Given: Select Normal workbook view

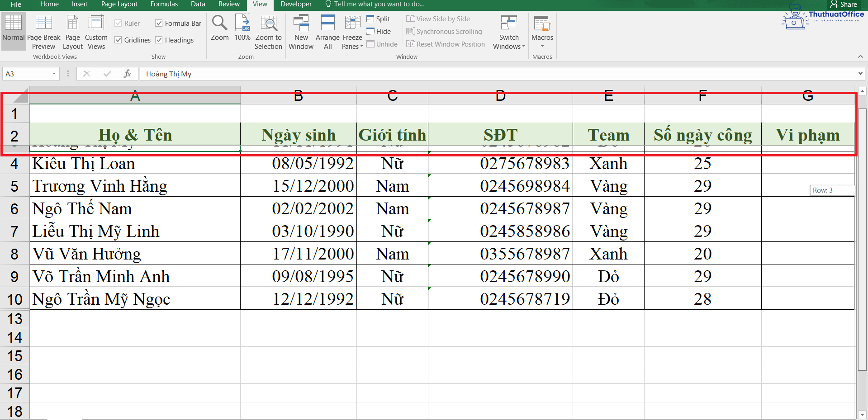Looking at the screenshot, I should tap(13, 31).
